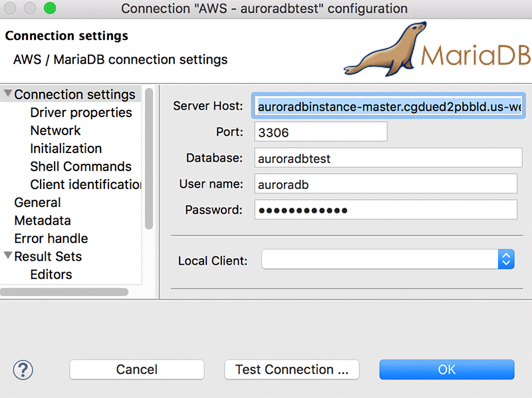Click the Password field
The image size is (532, 398).
click(386, 210)
